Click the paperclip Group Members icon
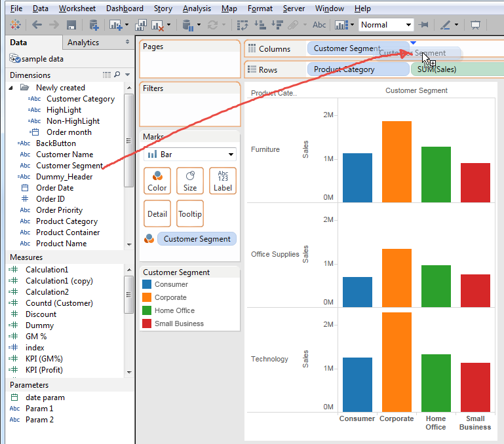Screen dimensions: 504x444 pos(293,25)
